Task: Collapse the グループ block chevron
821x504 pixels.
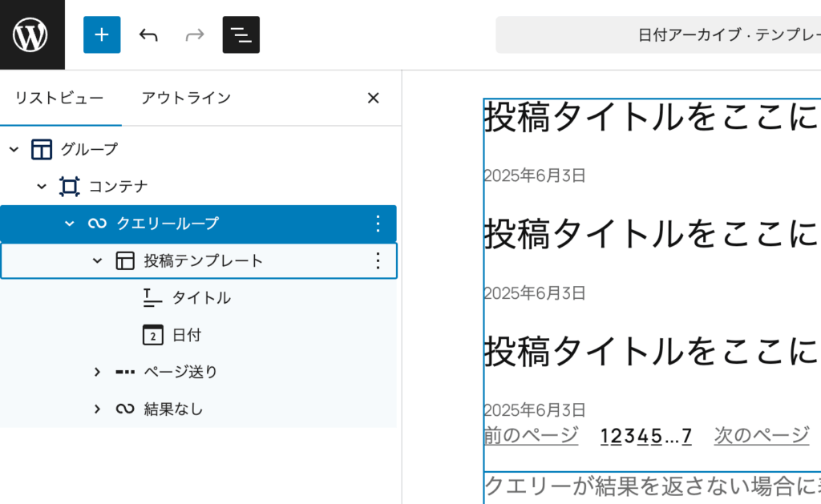Action: [14, 150]
